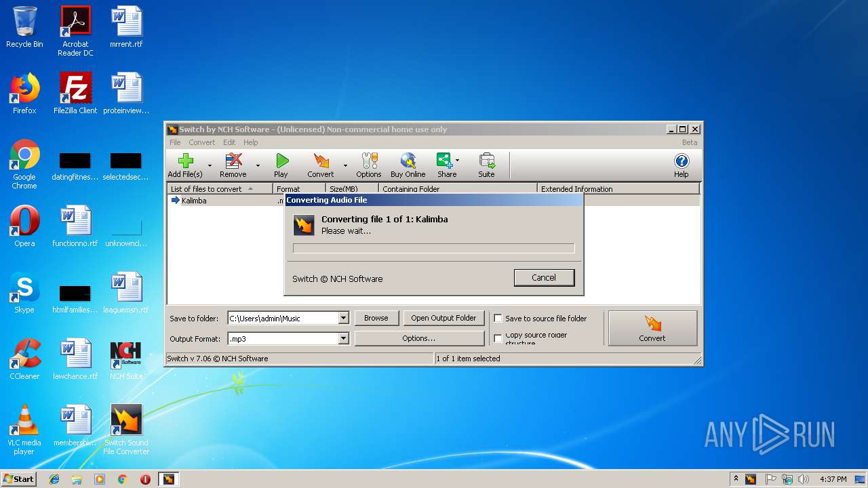Toggle Copy source folder structure checkbox
868x488 pixels.
tap(498, 338)
